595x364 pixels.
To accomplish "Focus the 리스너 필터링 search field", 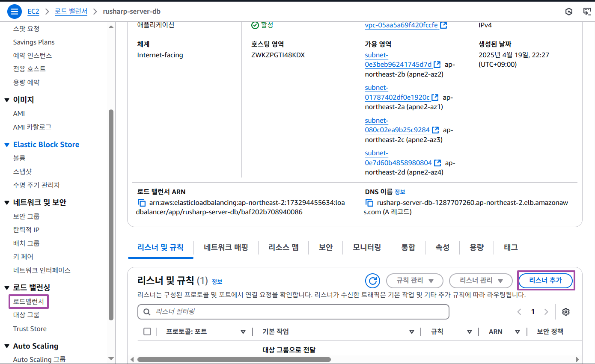I will click(293, 312).
